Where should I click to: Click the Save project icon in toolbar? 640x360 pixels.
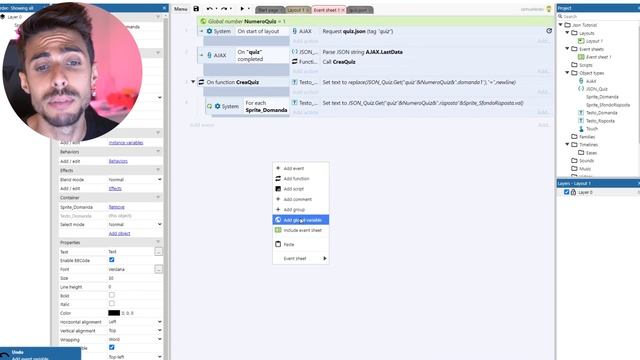(196, 9)
